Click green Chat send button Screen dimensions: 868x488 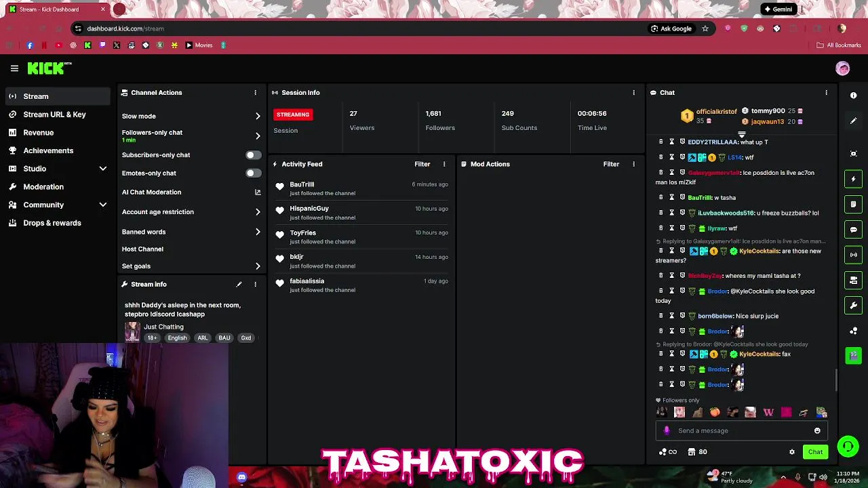coord(815,452)
